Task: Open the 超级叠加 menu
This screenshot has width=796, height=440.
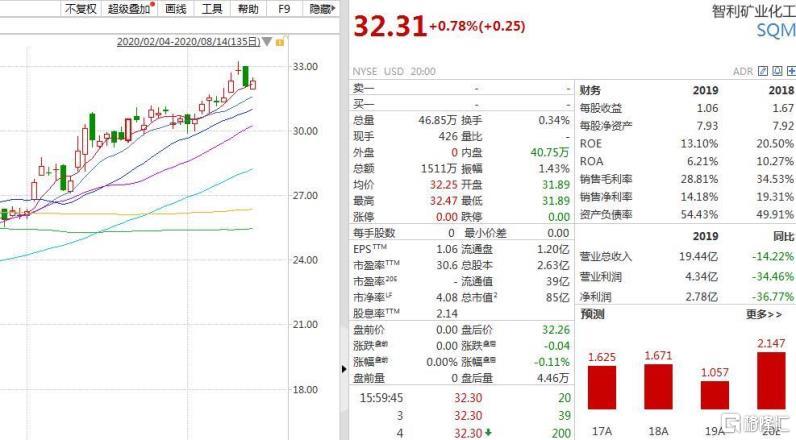Action: pos(130,9)
